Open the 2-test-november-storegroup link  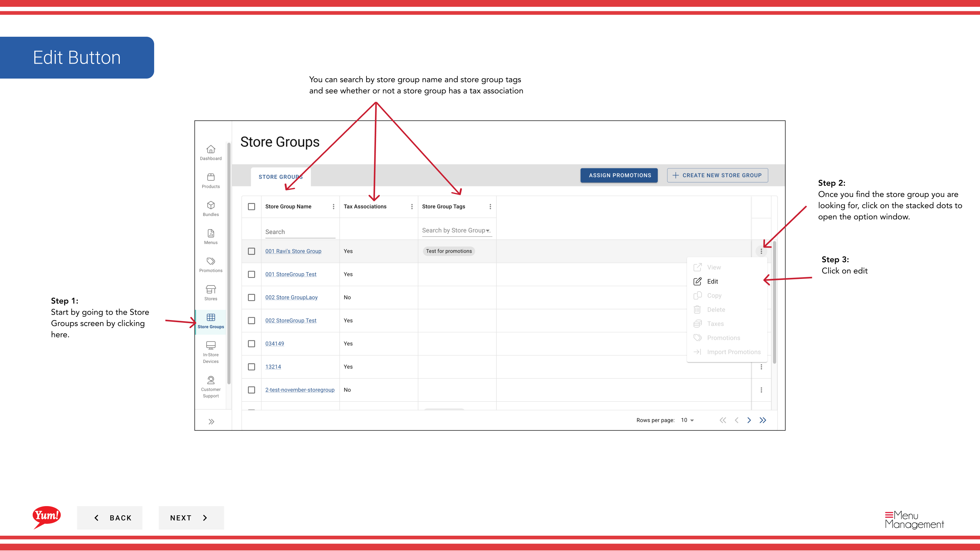coord(300,390)
